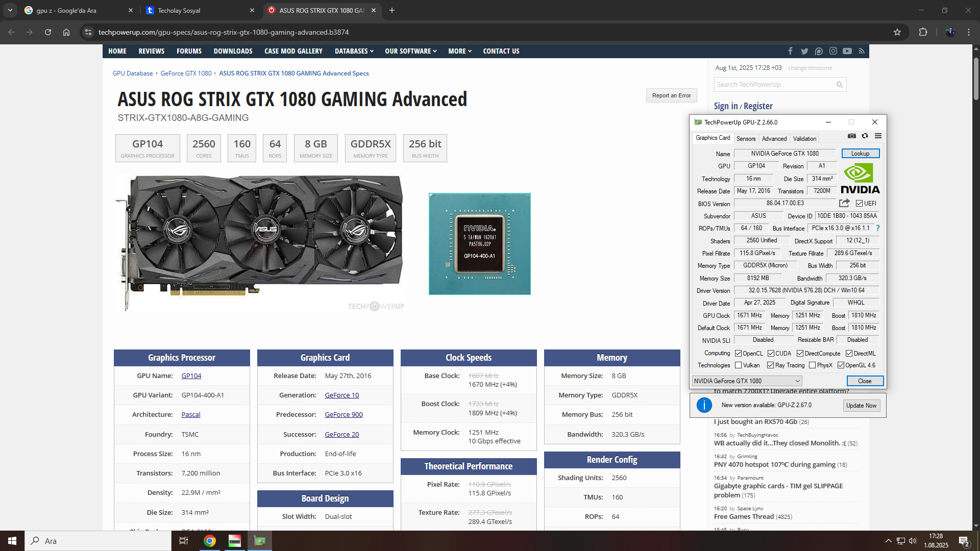Click the GPU-Z screenshot camera icon
Image resolution: width=980 pixels, height=551 pixels.
coord(852,136)
